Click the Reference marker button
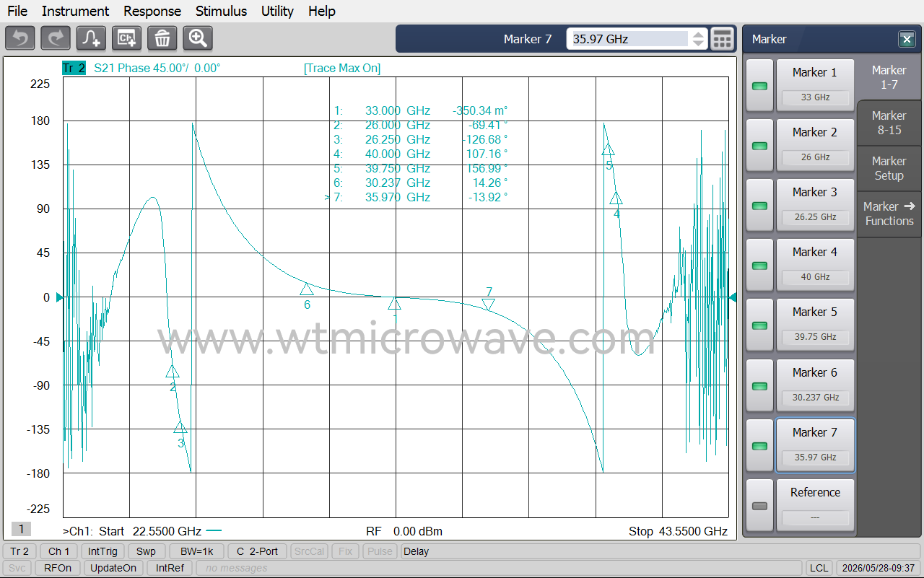Screen dimensions: 924x578 (815, 506)
